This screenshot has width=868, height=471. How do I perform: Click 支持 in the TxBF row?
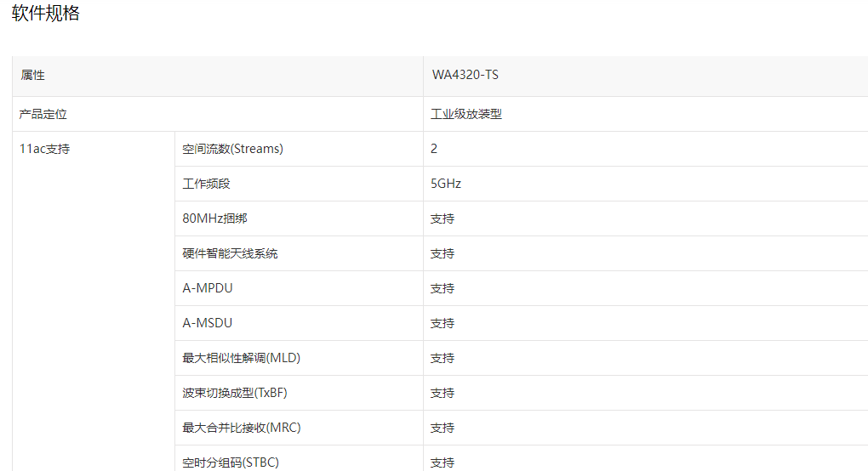(443, 393)
